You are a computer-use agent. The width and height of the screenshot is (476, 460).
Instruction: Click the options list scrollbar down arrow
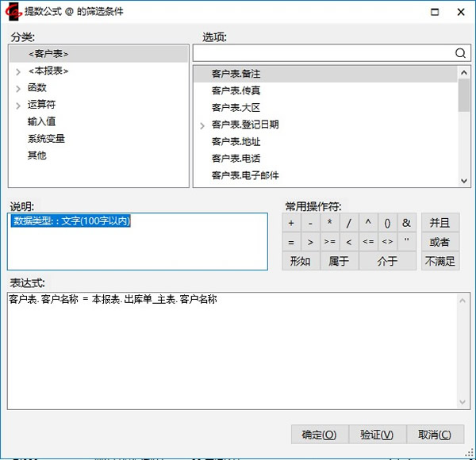coord(465,181)
